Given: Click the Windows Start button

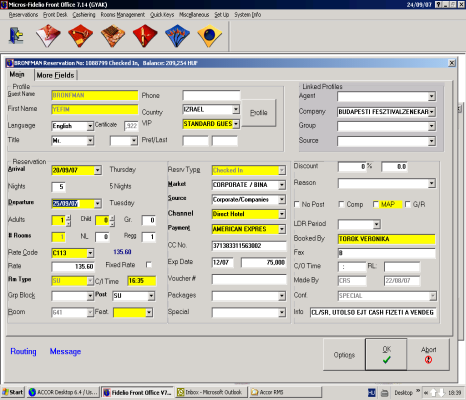Looking at the screenshot, I should click(13, 392).
